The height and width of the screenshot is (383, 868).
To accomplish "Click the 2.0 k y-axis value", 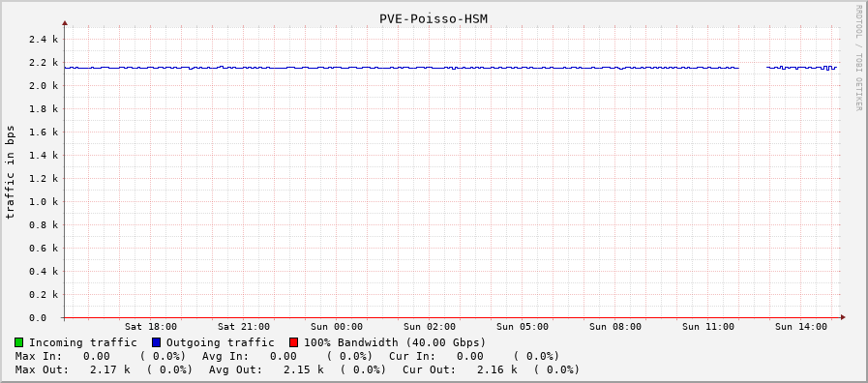I will (x=45, y=86).
